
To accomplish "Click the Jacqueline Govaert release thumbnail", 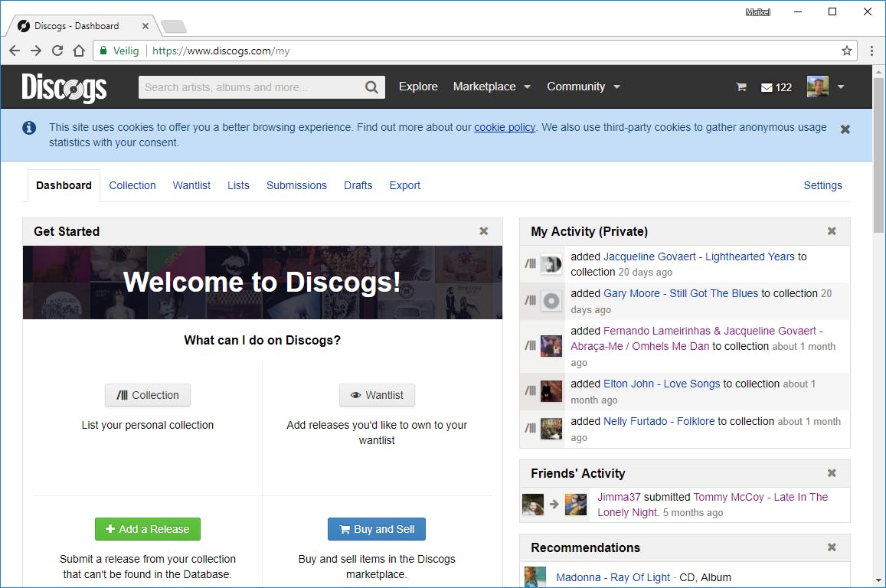I will coord(551,264).
